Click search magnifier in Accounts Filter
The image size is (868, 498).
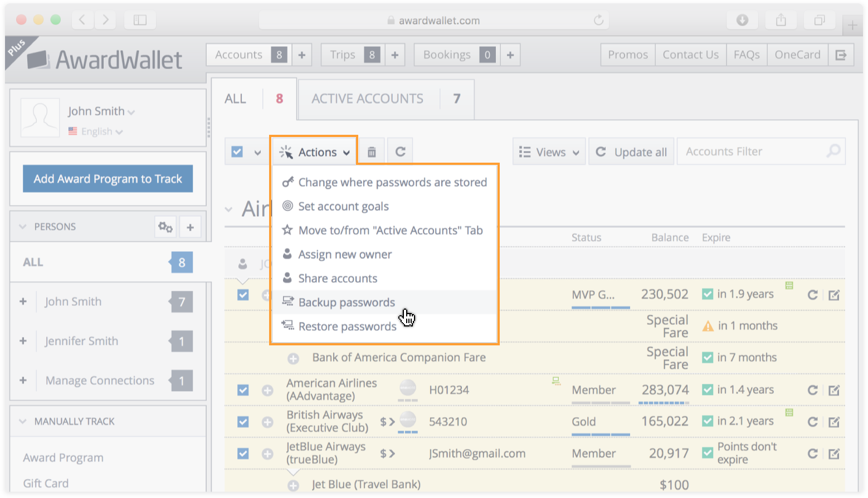[833, 151]
